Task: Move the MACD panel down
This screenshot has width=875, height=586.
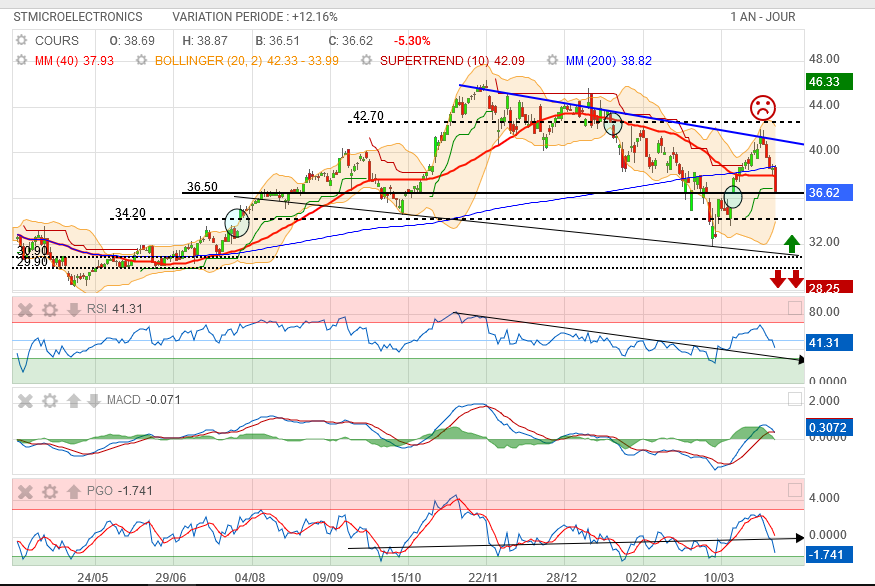Action: [94, 401]
